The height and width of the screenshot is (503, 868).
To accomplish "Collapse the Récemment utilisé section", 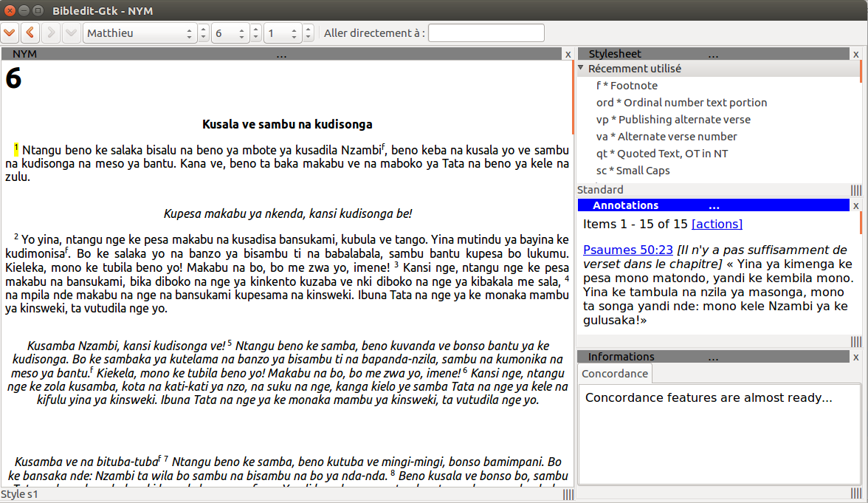I will (581, 69).
